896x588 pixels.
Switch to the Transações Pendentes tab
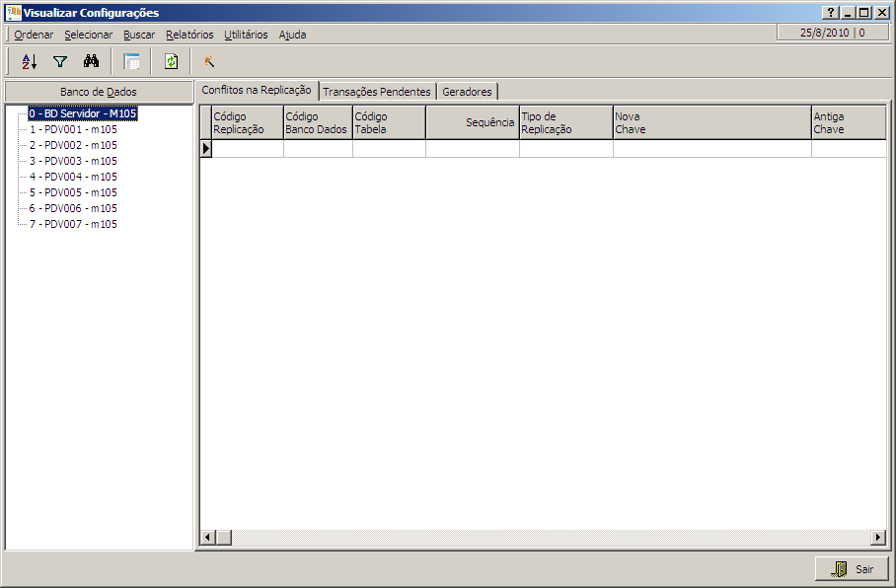coord(377,92)
